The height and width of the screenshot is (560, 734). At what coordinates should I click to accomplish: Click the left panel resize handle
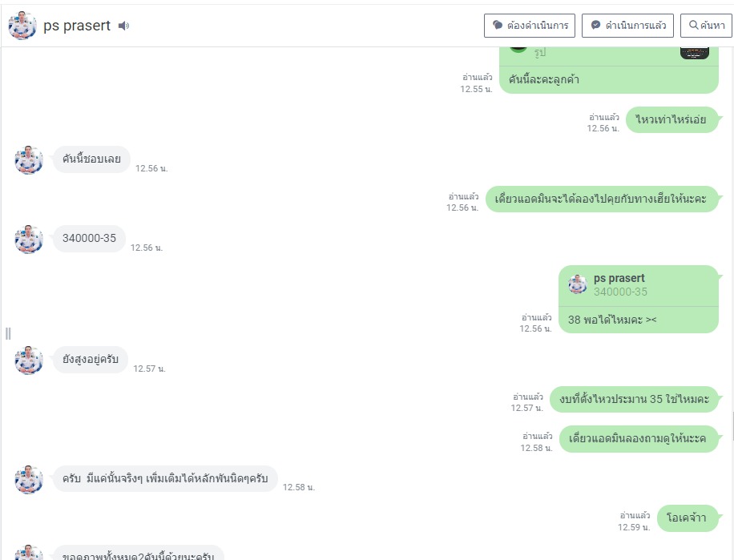8,333
